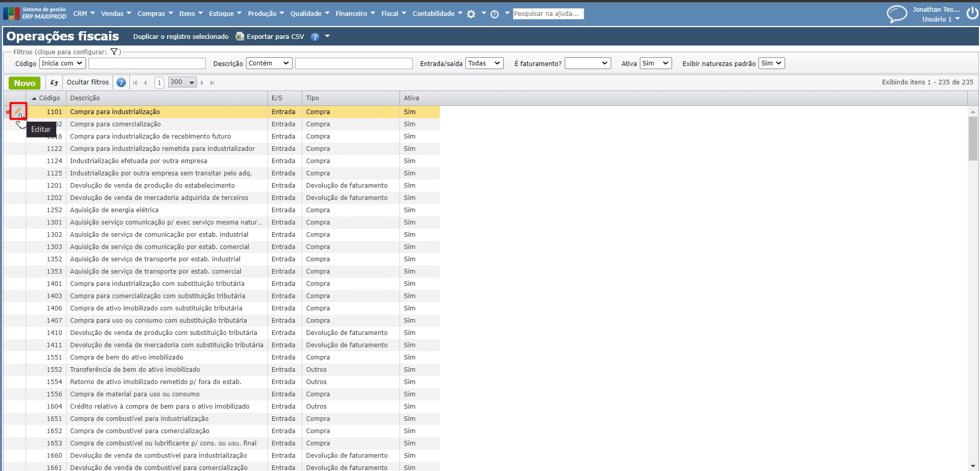Click the filter funnel configure icon
The width and height of the screenshot is (980, 471).
pos(114,52)
